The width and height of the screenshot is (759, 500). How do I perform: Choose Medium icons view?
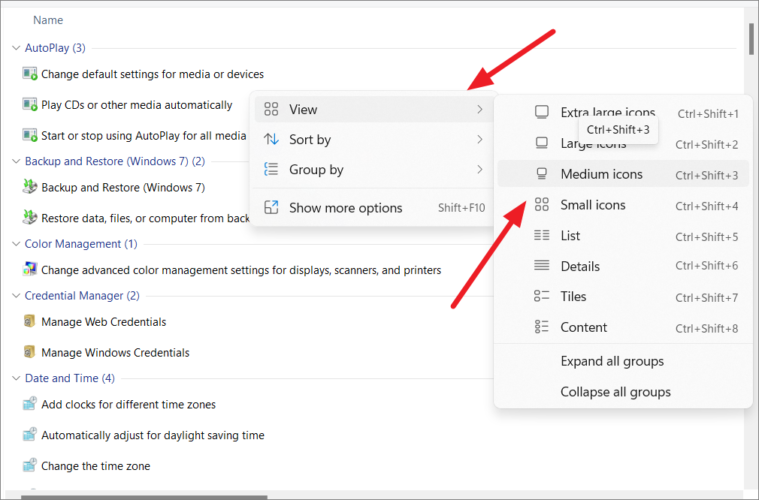tap(623, 174)
